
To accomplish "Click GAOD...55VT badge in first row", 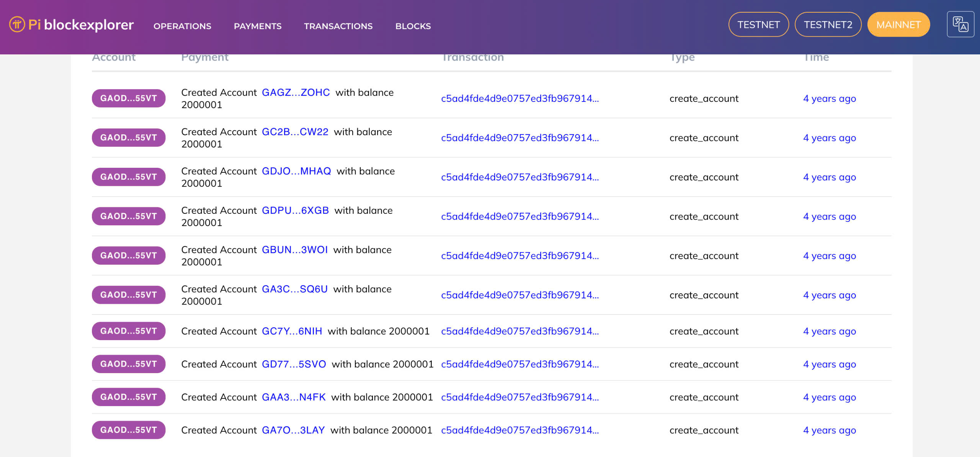I will pos(129,98).
